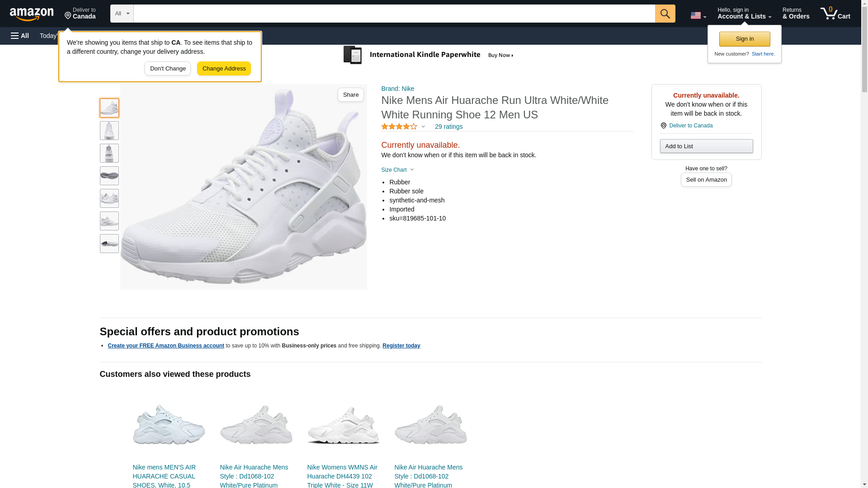The image size is (868, 488).
Task: Click the yellow Sign in button
Action: point(744,39)
